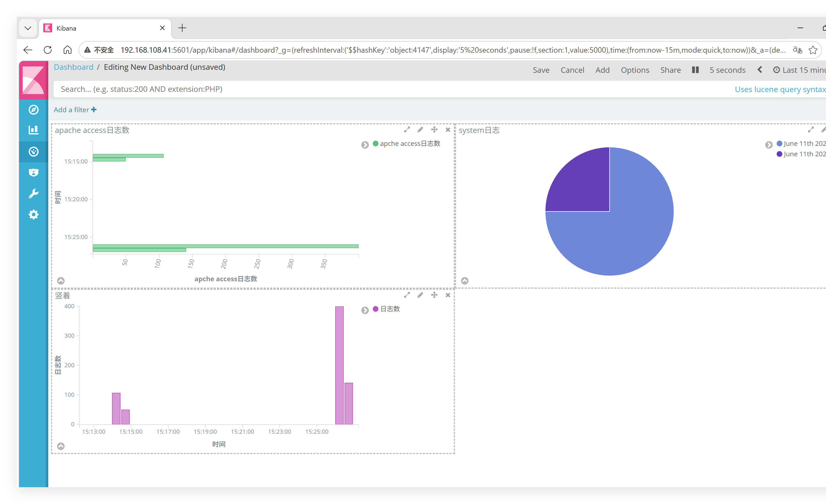The width and height of the screenshot is (826, 504).
Task: Edit the 竖着 visualization with the pencil icon
Action: [x=420, y=295]
